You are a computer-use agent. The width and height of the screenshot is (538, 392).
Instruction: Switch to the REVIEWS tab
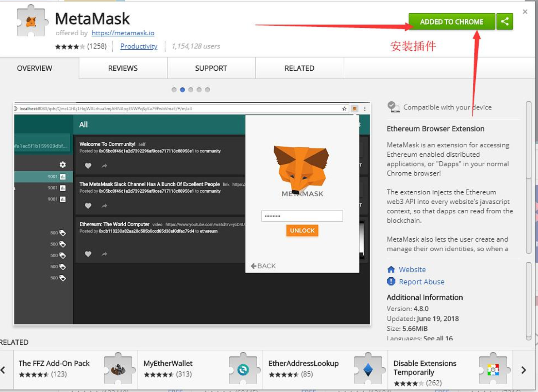click(x=123, y=68)
